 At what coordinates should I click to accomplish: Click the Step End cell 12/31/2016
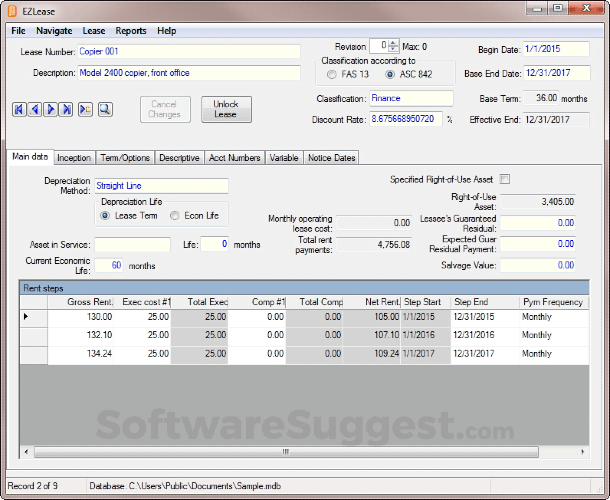[x=485, y=335]
